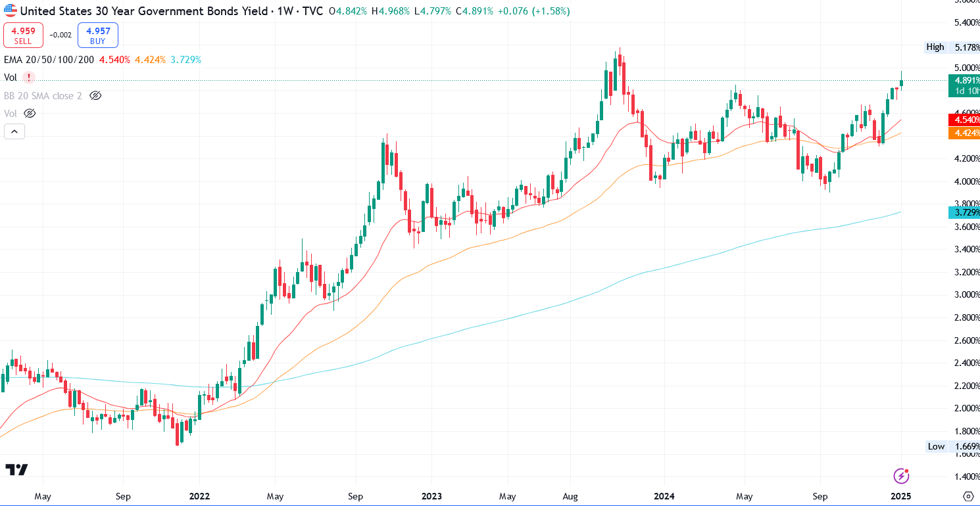Click the -0.002 spread value
The height and width of the screenshot is (506, 980).
pos(61,35)
